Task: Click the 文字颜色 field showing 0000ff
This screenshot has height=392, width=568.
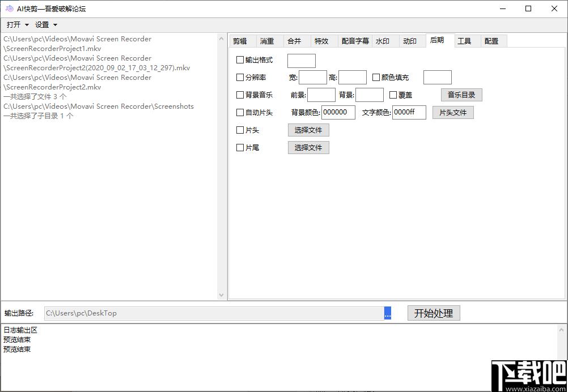Action: click(x=409, y=112)
